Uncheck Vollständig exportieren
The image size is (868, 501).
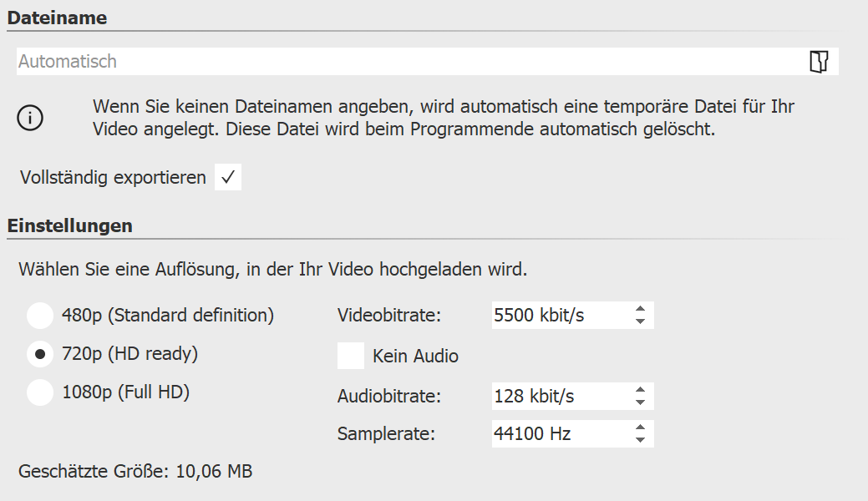227,177
